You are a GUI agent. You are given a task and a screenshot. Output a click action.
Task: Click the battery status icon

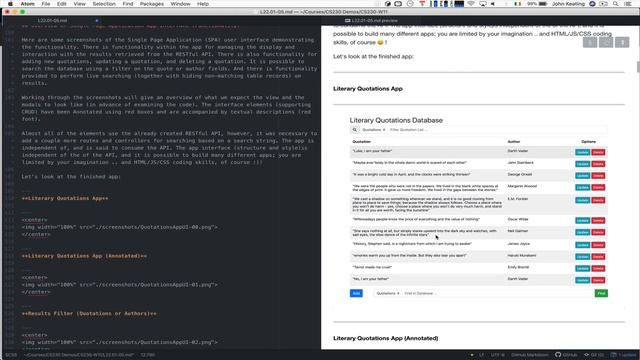(543, 4)
